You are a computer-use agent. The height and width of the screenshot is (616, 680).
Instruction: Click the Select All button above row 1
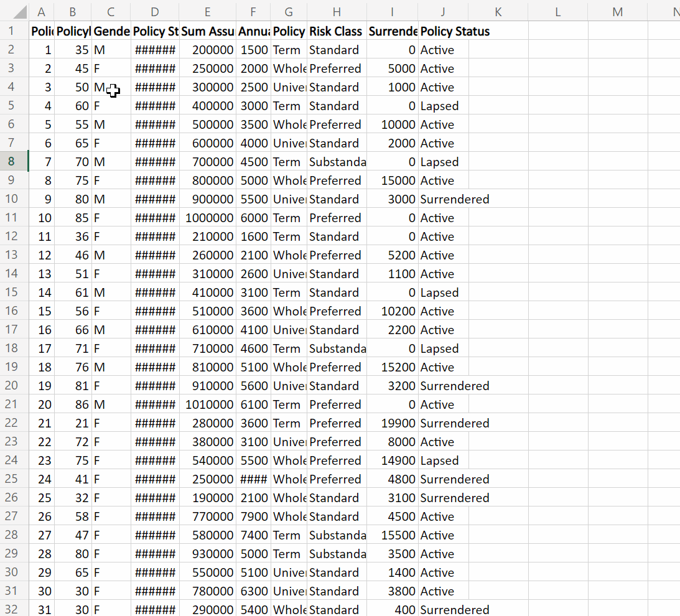coord(16,11)
